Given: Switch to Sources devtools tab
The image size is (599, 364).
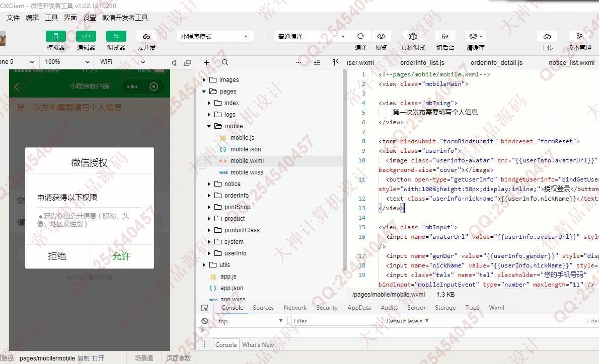Looking at the screenshot, I should tap(263, 308).
